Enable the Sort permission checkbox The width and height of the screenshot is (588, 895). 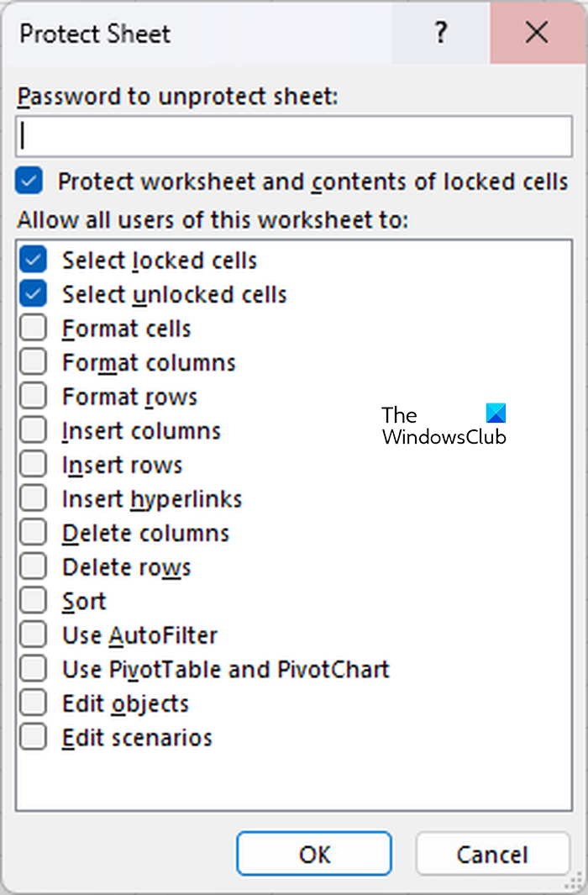pos(33,601)
